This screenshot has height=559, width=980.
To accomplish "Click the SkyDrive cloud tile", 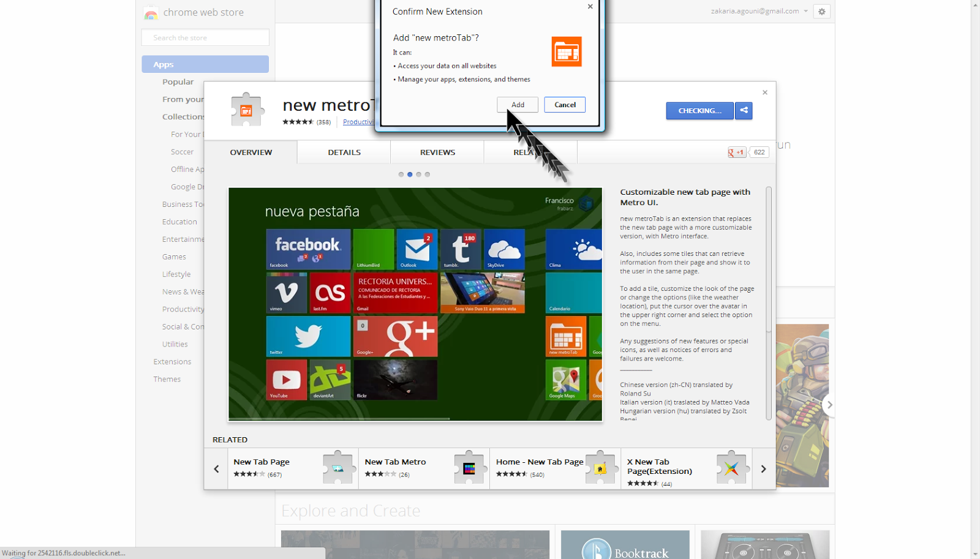I will [504, 249].
